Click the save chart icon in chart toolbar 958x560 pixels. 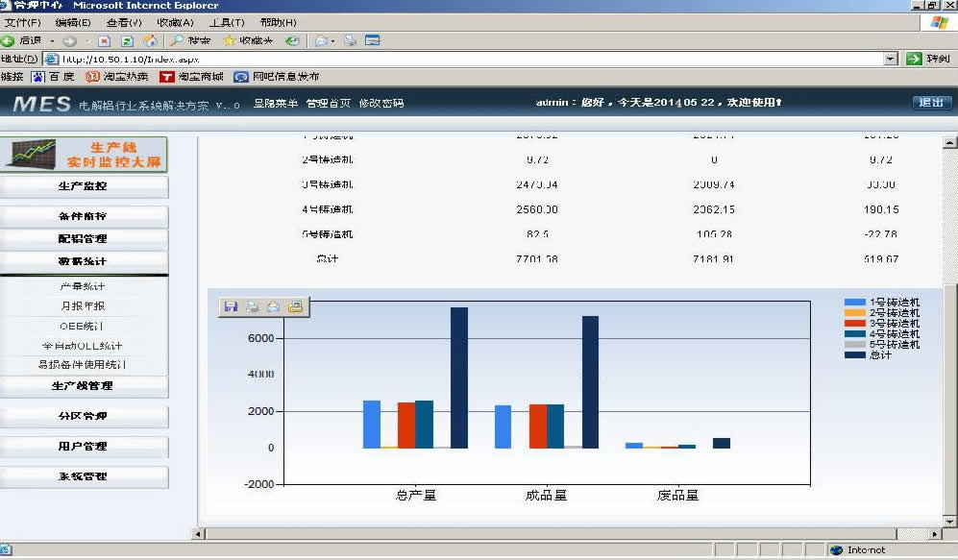[x=231, y=306]
